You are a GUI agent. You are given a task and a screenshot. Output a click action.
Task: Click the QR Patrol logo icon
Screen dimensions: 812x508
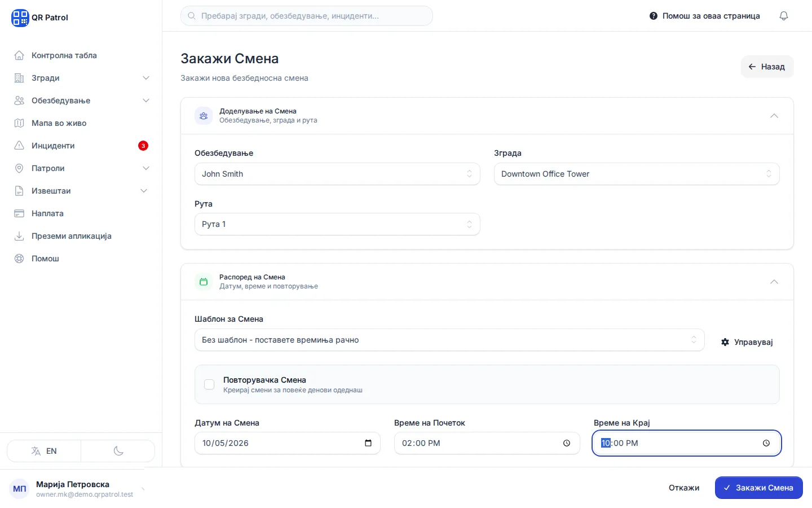pyautogui.click(x=20, y=17)
